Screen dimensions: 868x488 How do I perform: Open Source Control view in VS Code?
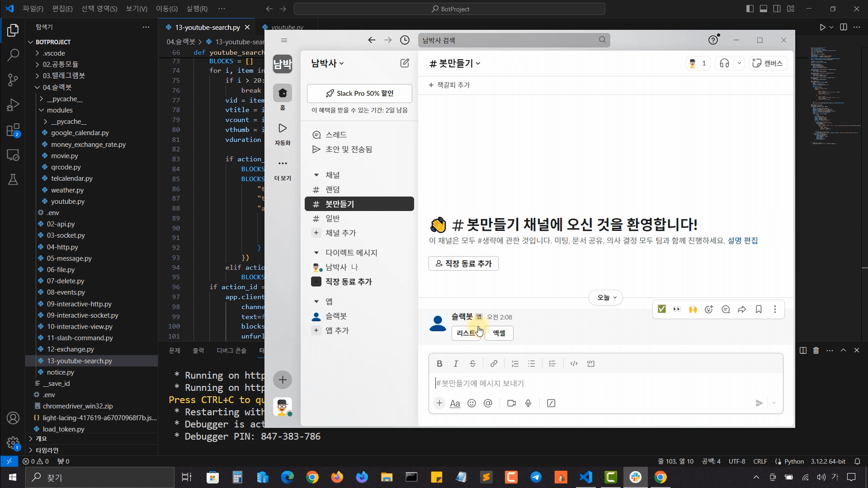coord(13,80)
